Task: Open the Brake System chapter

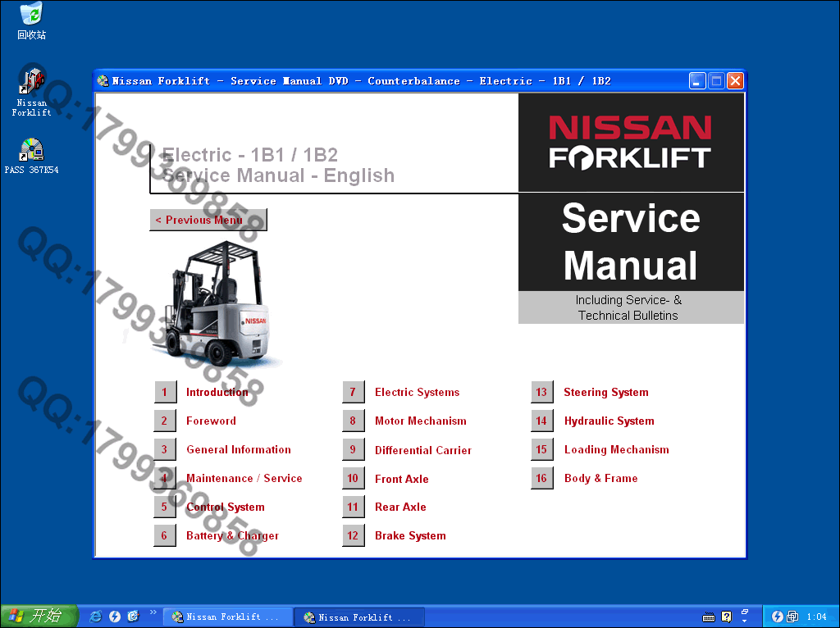Action: coord(410,536)
